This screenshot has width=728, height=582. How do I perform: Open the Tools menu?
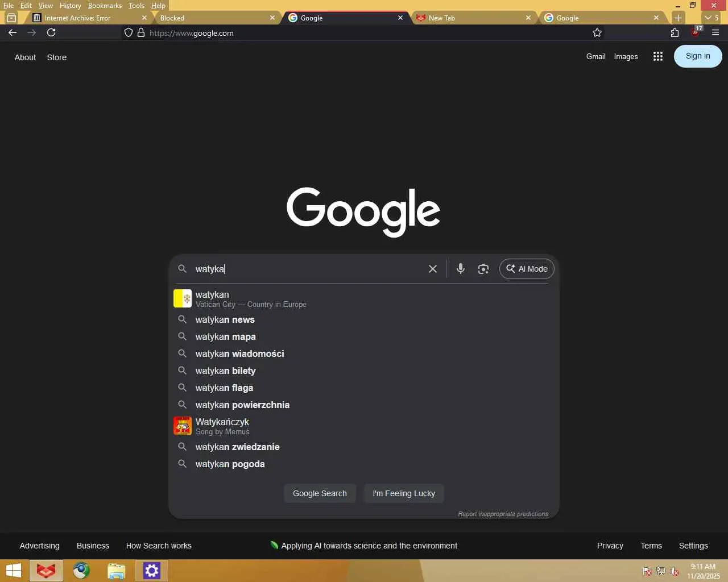click(x=136, y=6)
